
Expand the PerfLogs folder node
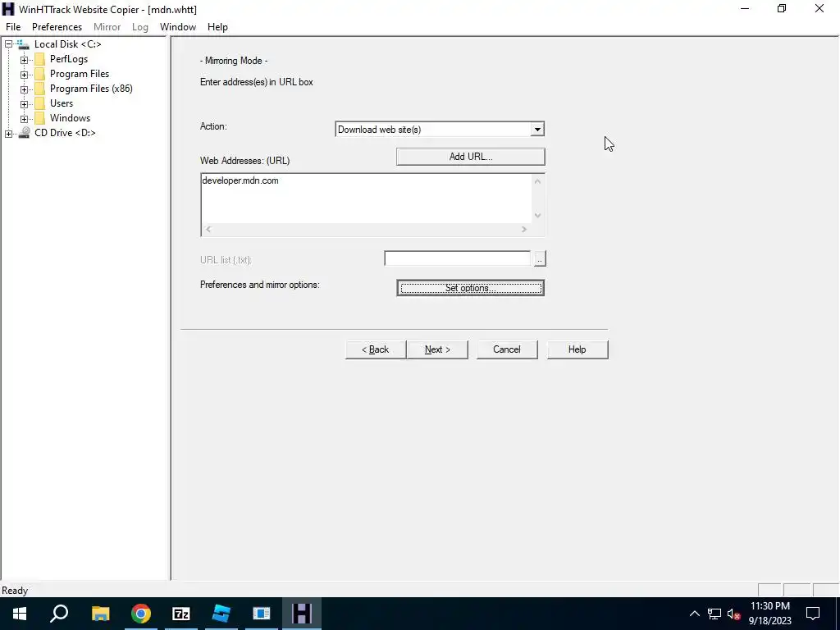click(24, 59)
